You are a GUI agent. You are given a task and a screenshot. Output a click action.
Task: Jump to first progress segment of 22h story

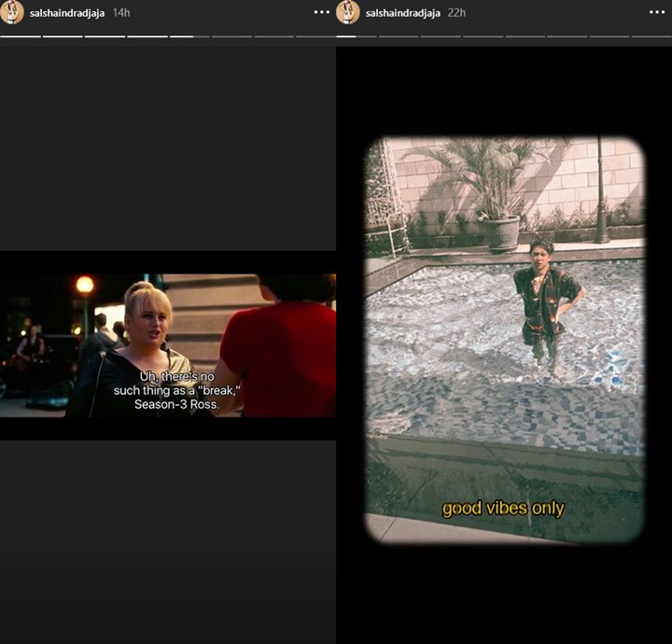click(357, 36)
